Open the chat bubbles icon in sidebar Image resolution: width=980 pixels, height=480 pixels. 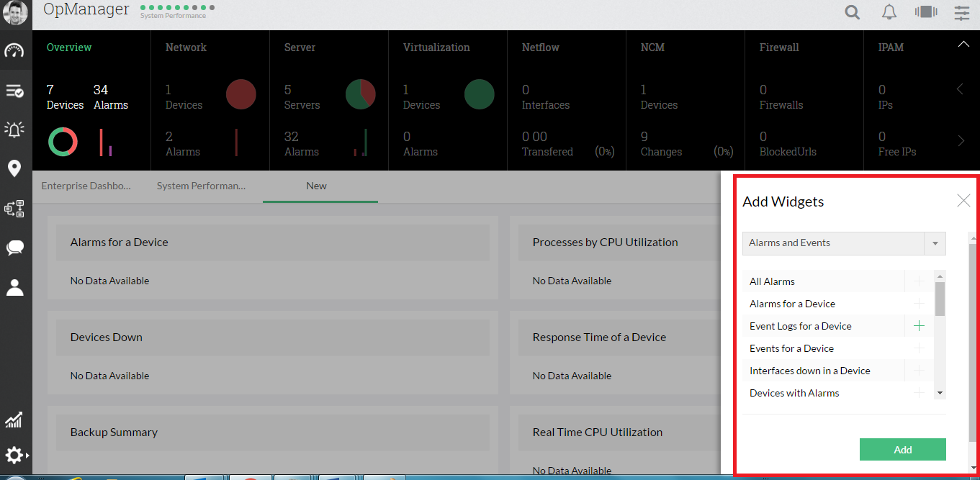click(14, 248)
